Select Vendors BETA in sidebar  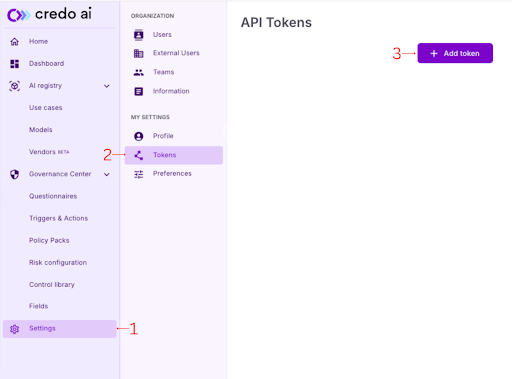click(49, 152)
